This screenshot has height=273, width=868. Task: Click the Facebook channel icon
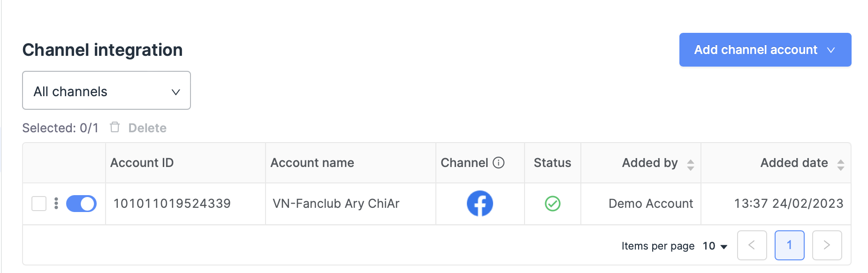coord(480,204)
